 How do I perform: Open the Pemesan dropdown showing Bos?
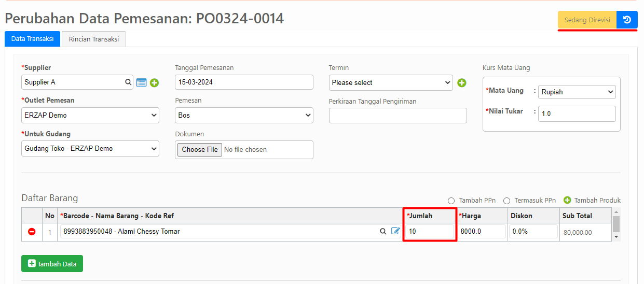click(244, 115)
